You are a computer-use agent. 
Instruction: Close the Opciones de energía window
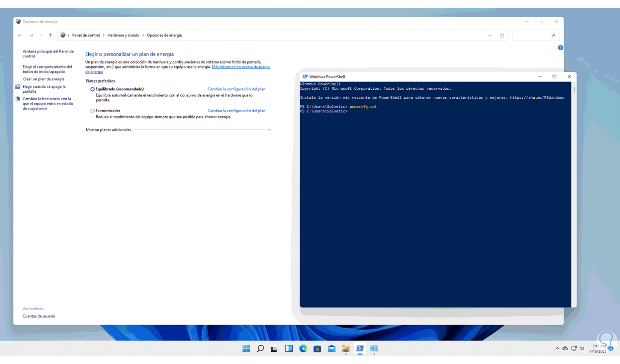tap(556, 22)
